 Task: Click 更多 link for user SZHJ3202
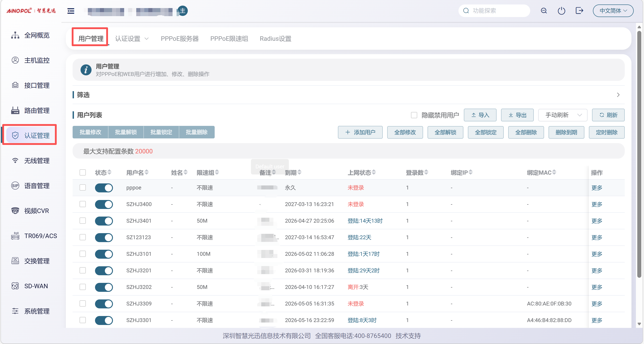point(596,287)
